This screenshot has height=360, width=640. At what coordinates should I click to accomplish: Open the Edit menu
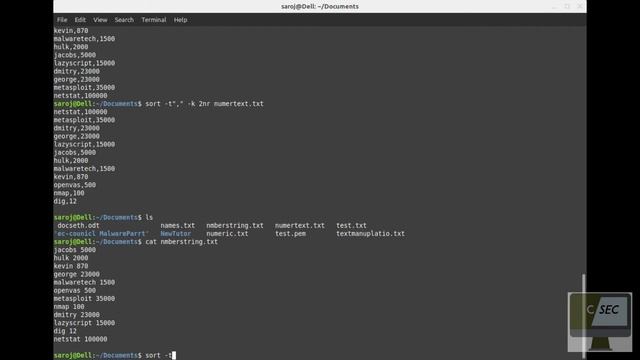pyautogui.click(x=80, y=20)
